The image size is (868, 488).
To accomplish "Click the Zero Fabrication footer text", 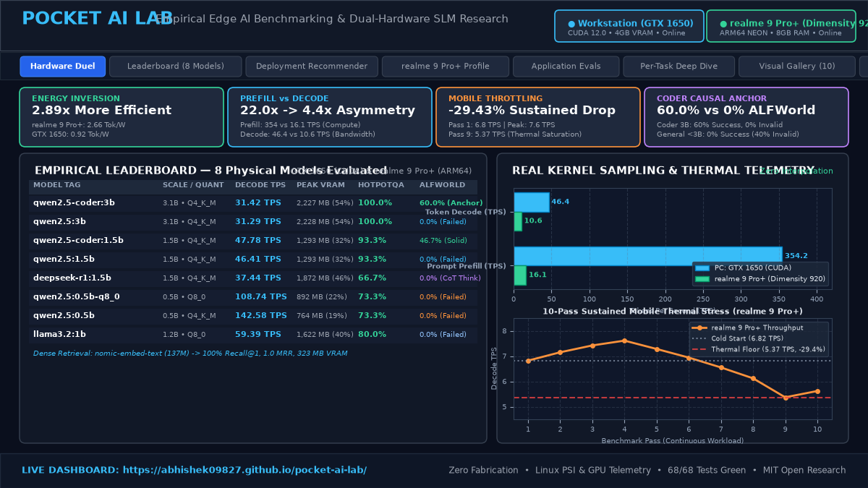I will 483,471.
